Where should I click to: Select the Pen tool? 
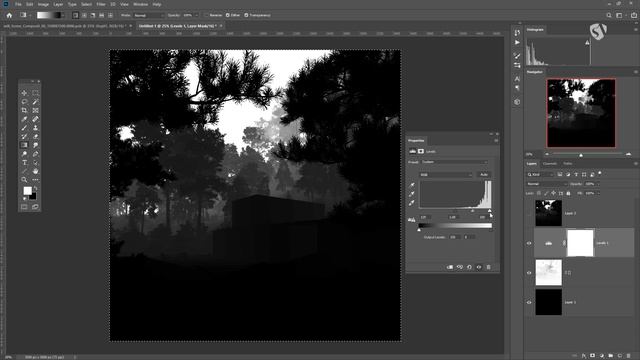36,154
